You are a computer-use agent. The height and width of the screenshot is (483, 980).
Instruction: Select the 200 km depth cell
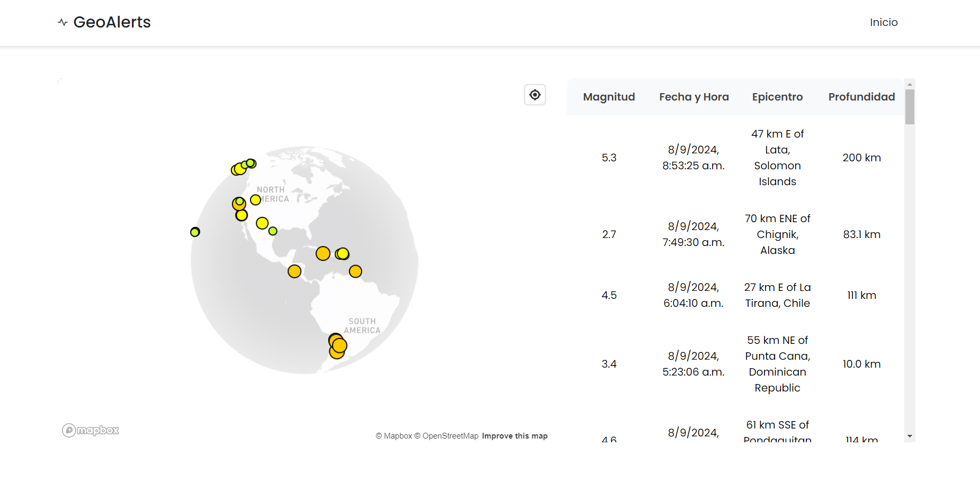point(861,158)
